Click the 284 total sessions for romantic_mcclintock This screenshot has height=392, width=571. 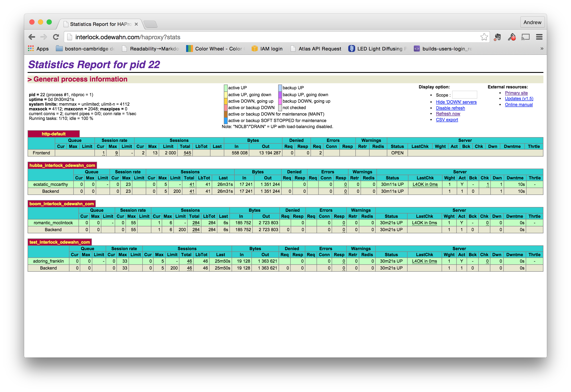196,223
